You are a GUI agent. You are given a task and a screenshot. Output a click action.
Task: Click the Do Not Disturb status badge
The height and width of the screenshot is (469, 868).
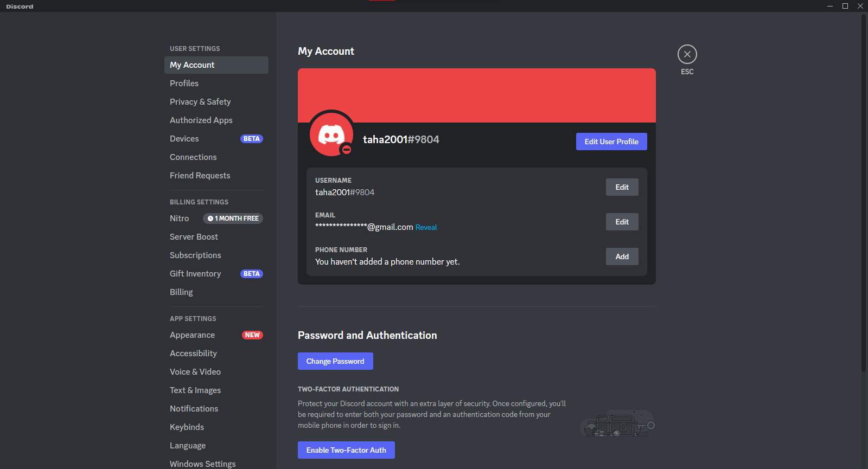[347, 150]
